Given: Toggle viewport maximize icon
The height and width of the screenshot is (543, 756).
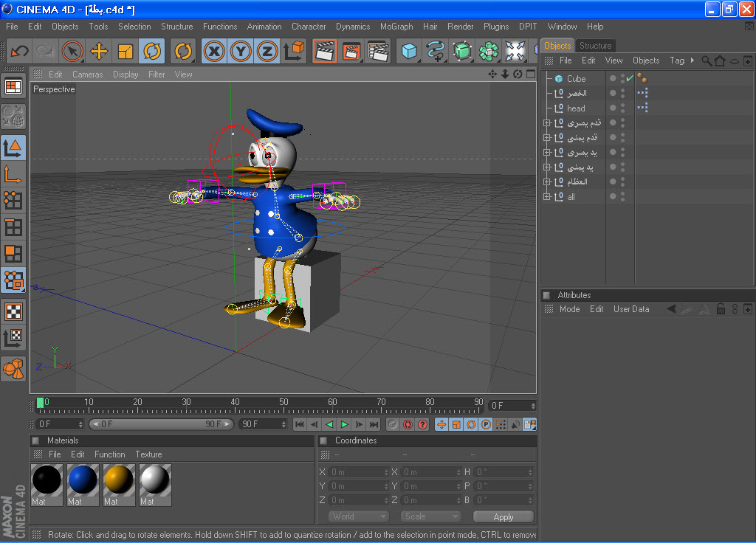Looking at the screenshot, I should click(x=531, y=75).
